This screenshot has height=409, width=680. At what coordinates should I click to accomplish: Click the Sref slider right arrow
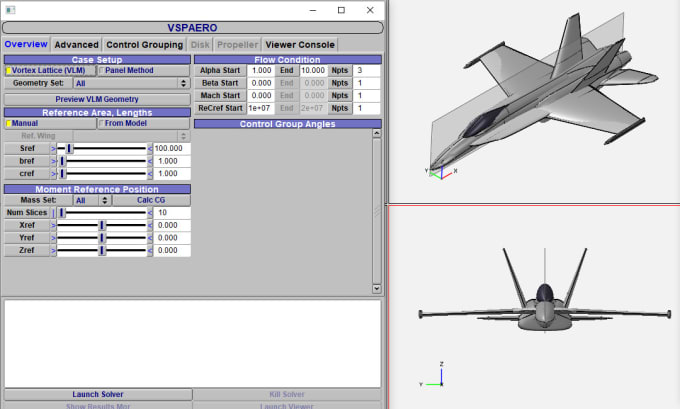pyautogui.click(x=150, y=148)
